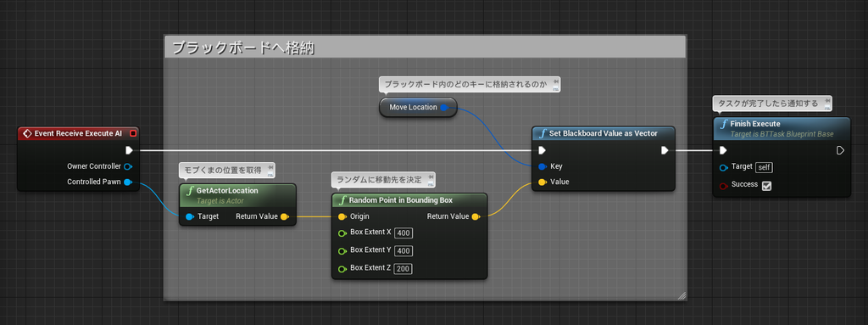Click the self Target field on Finish Execute
Image resolution: width=868 pixels, height=325 pixels.
tap(765, 167)
